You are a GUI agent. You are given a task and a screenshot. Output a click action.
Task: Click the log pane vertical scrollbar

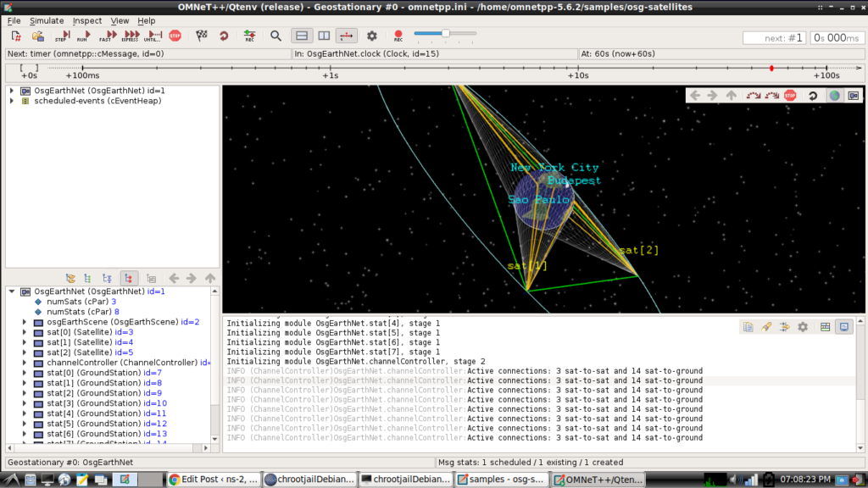point(860,384)
